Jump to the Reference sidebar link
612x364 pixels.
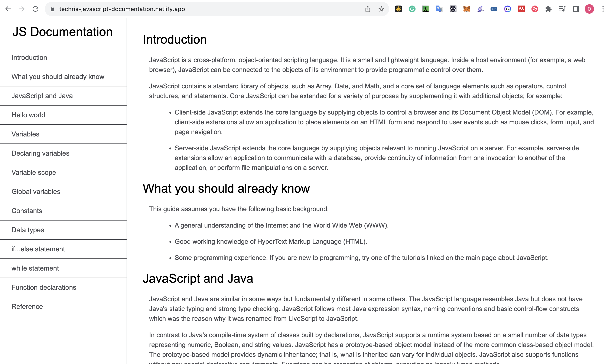click(27, 306)
